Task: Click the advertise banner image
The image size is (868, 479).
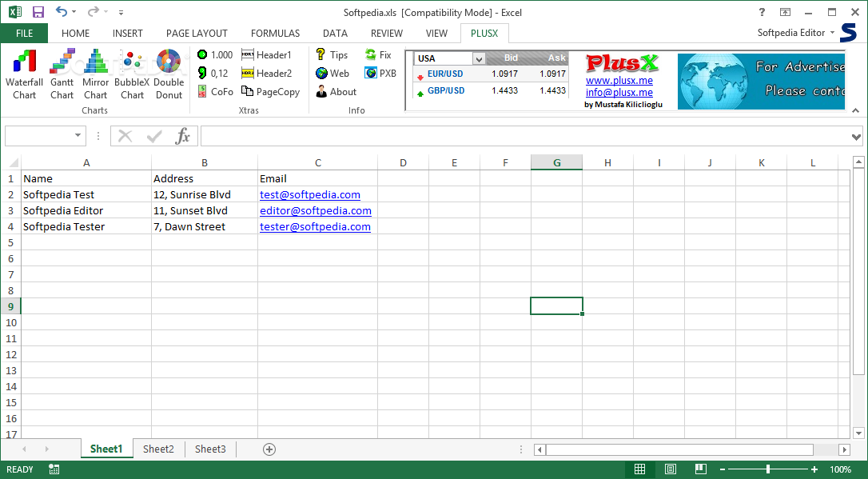Action: [761, 82]
